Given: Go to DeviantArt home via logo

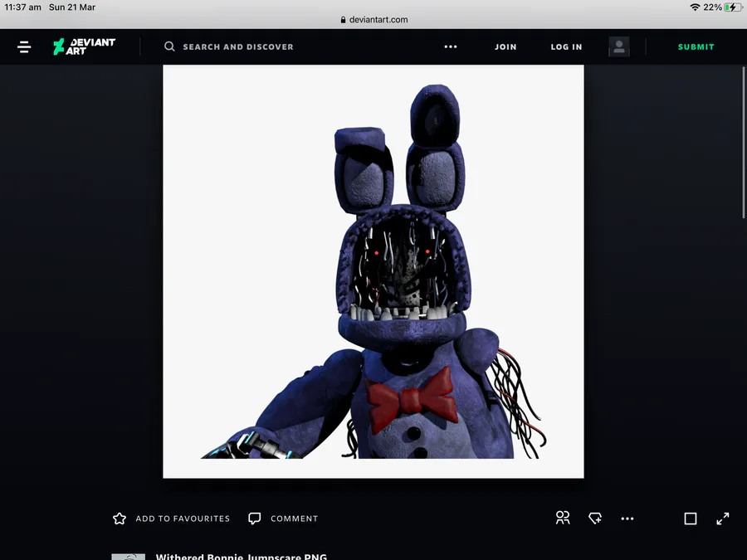Looking at the screenshot, I should point(85,46).
